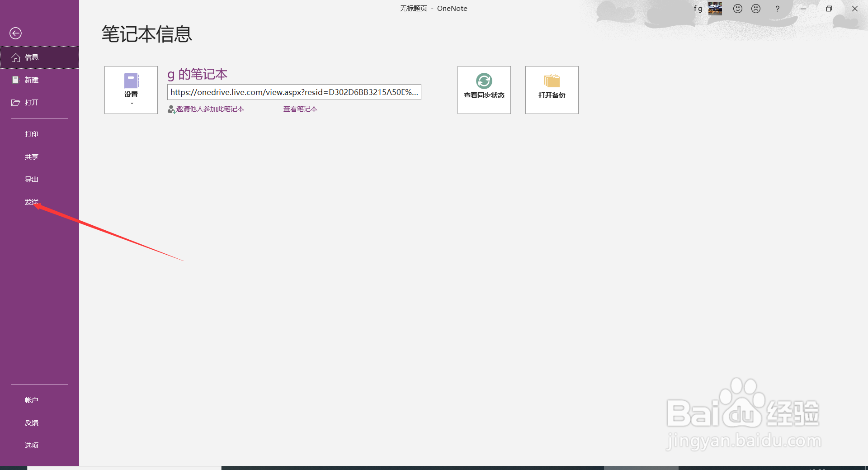The height and width of the screenshot is (470, 868).
Task: Restore down the OneNote window
Action: coord(829,9)
